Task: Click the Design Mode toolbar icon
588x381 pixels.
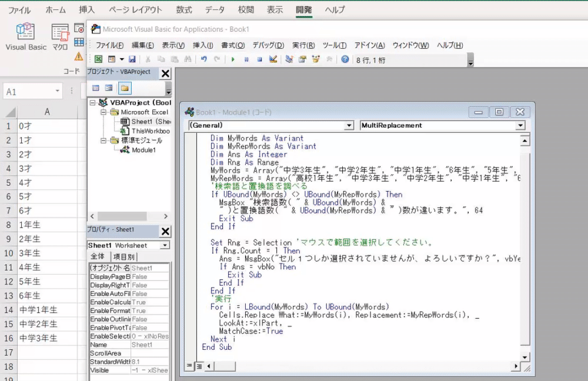Action: tap(273, 59)
